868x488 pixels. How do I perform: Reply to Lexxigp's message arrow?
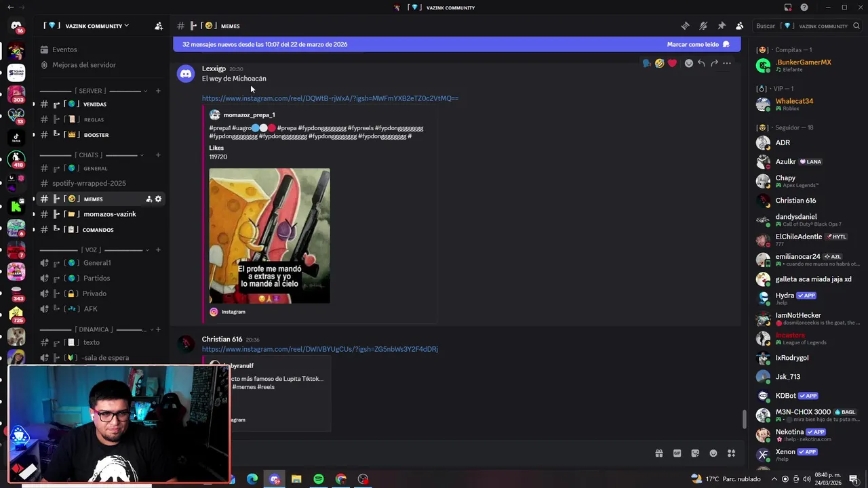[701, 63]
